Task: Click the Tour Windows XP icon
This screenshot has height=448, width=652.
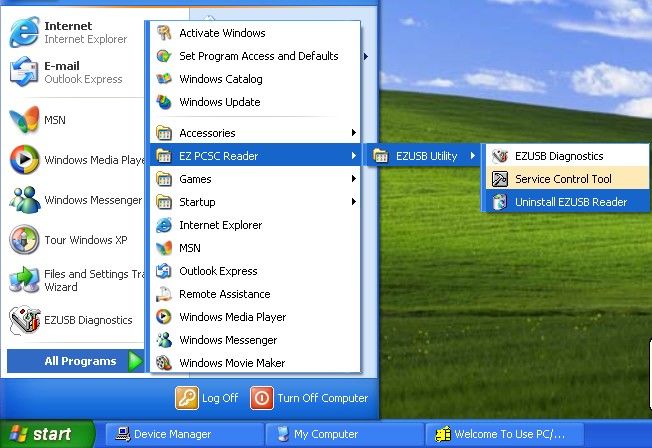Action: [24, 240]
